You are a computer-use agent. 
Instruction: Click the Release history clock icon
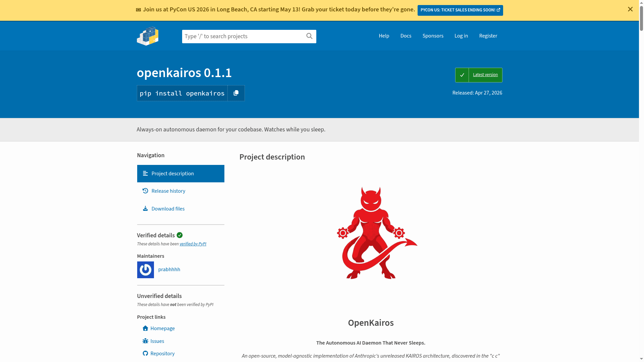click(145, 191)
